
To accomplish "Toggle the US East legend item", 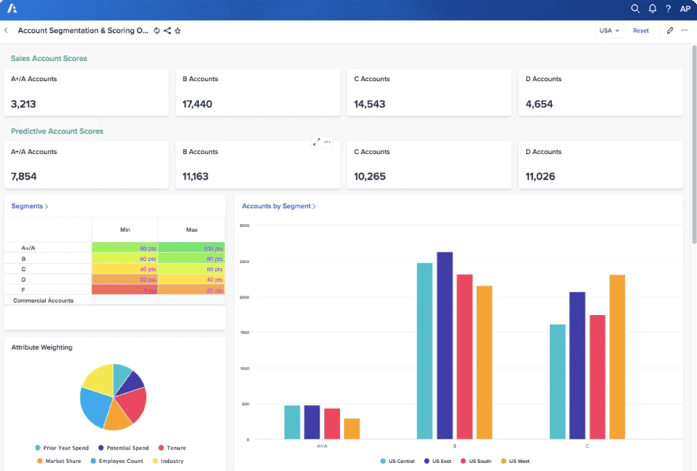I will pyautogui.click(x=437, y=461).
